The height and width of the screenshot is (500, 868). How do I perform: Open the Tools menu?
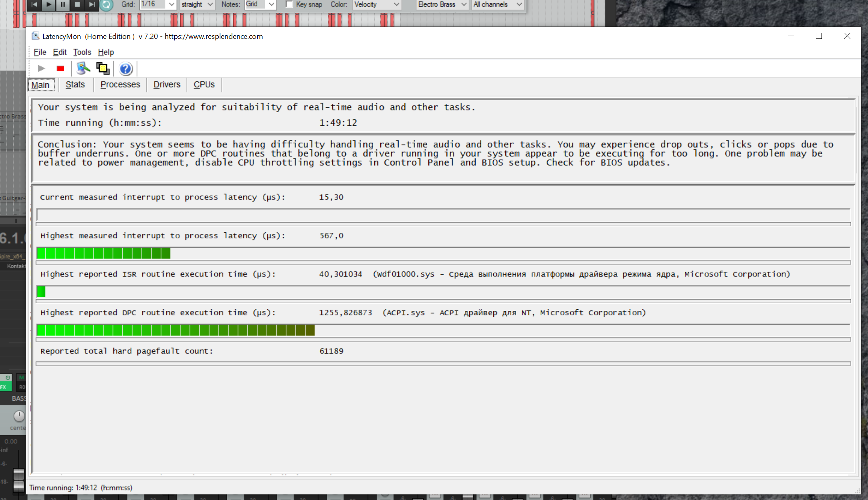(x=82, y=52)
